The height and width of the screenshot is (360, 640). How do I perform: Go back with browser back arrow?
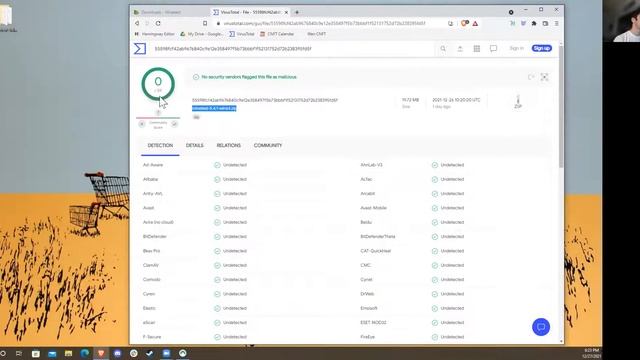137,23
